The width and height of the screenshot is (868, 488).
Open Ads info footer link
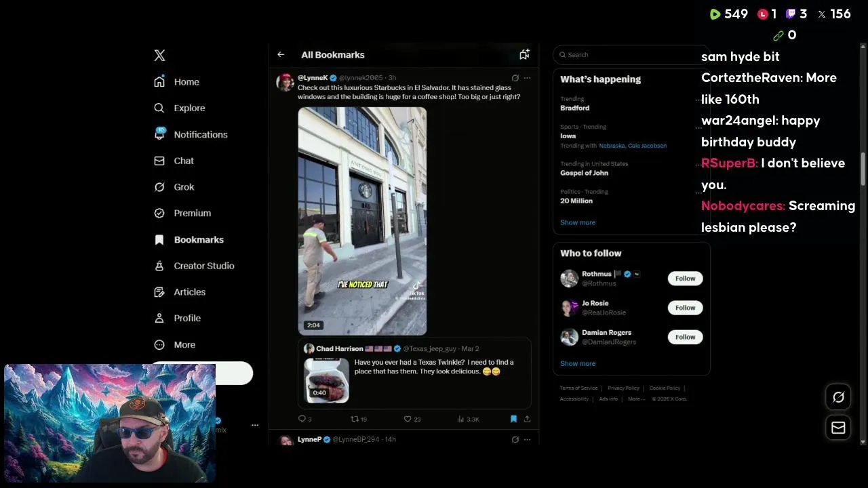[608, 399]
